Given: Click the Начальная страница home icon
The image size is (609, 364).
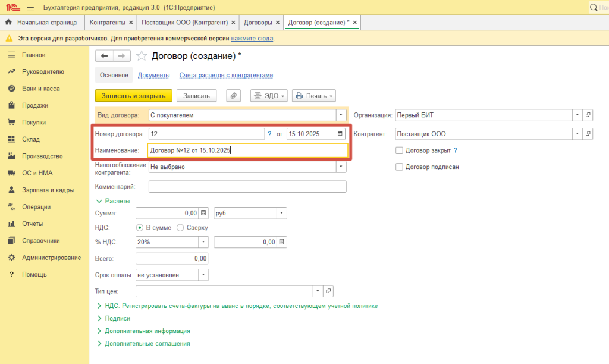Looking at the screenshot, I should (x=8, y=23).
